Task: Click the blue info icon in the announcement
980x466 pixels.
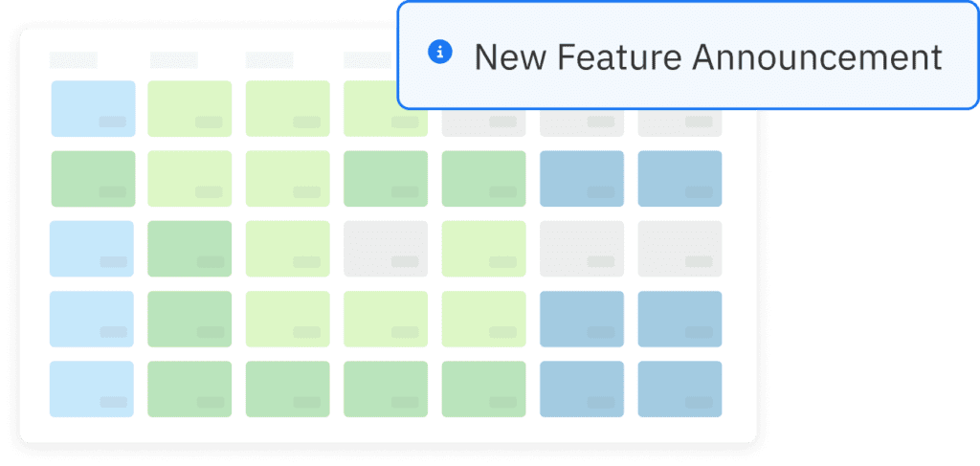Action: (439, 55)
